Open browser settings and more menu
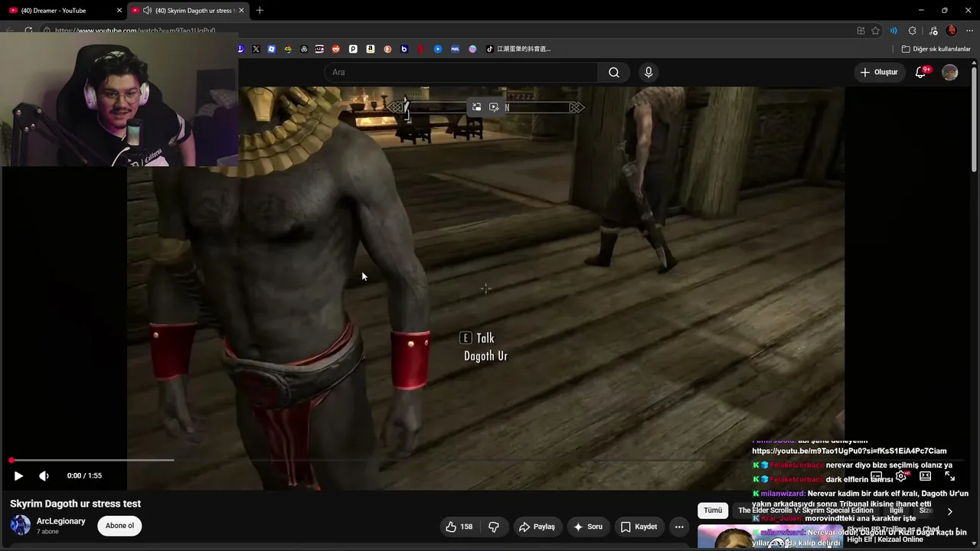 [x=969, y=31]
